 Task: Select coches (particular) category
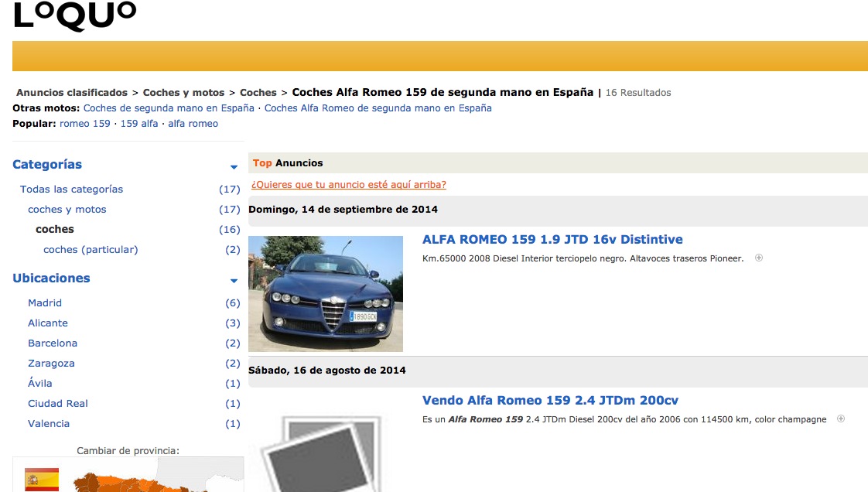91,250
